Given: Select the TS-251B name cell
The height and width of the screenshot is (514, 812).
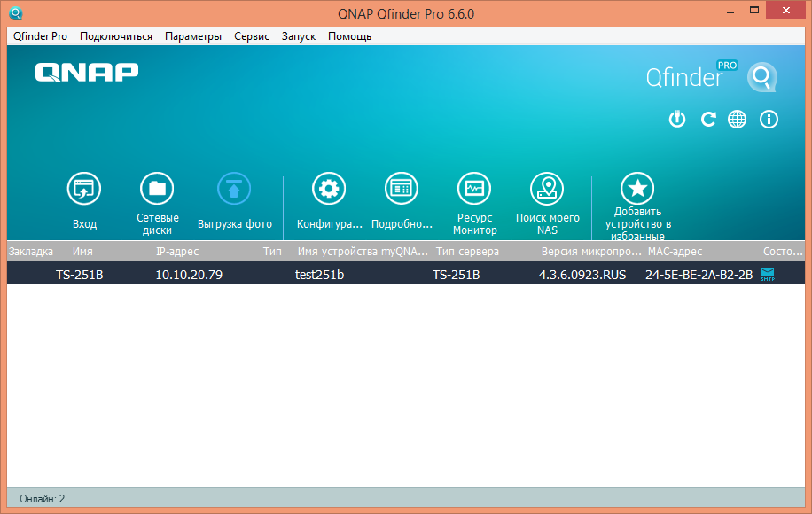Looking at the screenshot, I should pyautogui.click(x=79, y=275).
